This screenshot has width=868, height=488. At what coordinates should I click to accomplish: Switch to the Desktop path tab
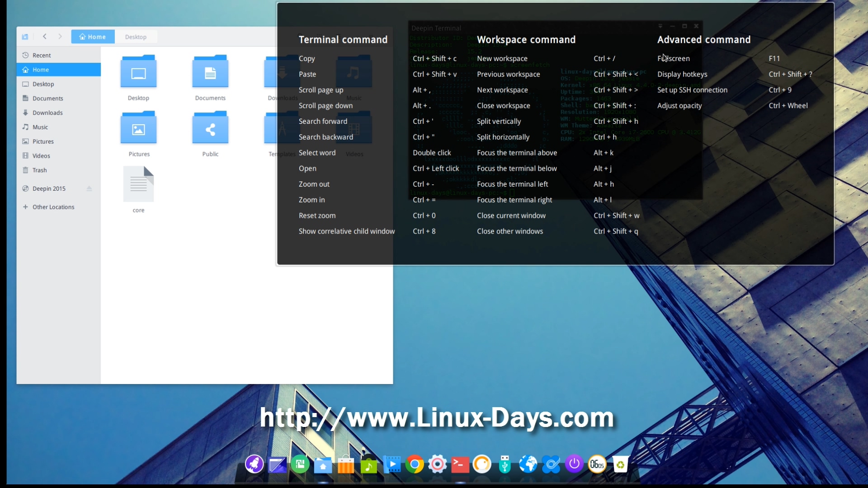coord(136,37)
